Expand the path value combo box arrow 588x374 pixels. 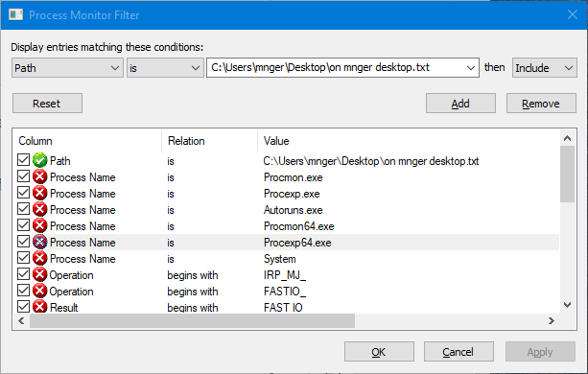[x=471, y=68]
